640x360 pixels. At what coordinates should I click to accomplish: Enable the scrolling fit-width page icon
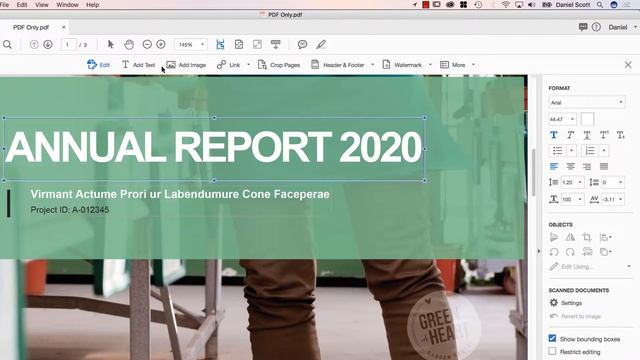(x=220, y=44)
